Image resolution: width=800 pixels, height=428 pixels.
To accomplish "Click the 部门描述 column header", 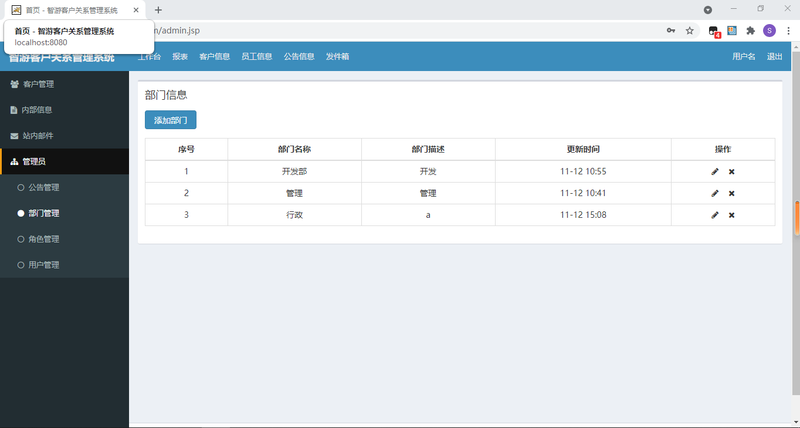I will point(428,149).
